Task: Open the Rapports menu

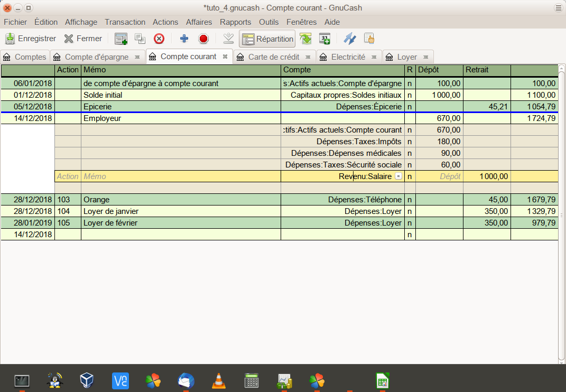Action: pyautogui.click(x=235, y=22)
